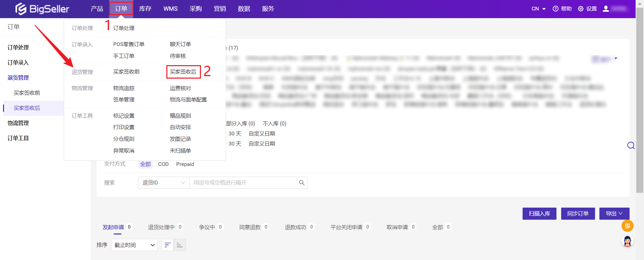The width and height of the screenshot is (644, 260).
Task: Choose 异常取消 menu entry
Action: [124, 151]
